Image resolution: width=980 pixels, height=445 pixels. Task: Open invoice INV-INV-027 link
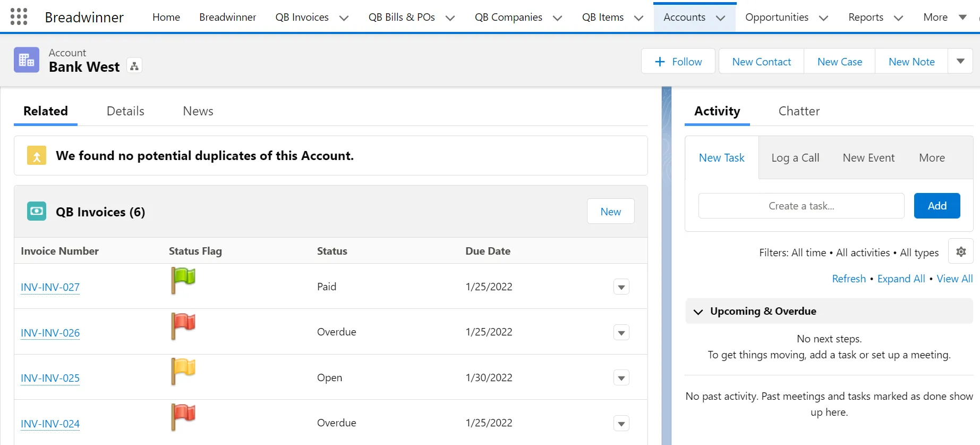pos(50,287)
